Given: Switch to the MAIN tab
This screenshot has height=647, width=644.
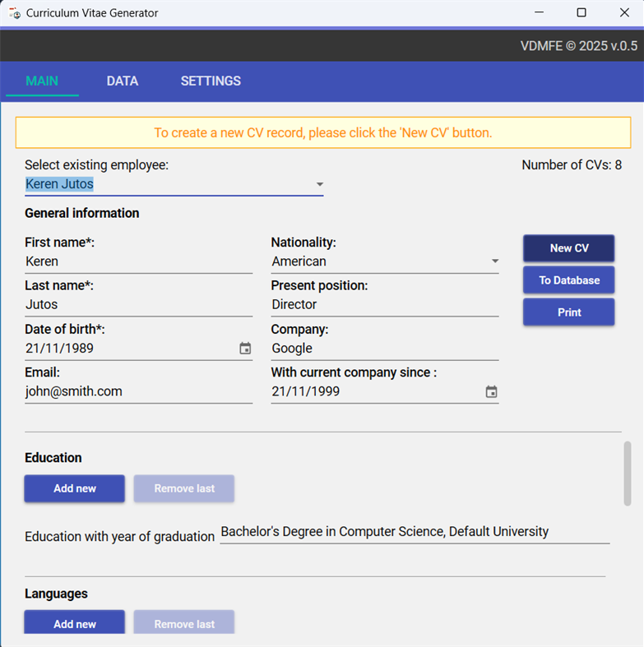Looking at the screenshot, I should tap(42, 81).
